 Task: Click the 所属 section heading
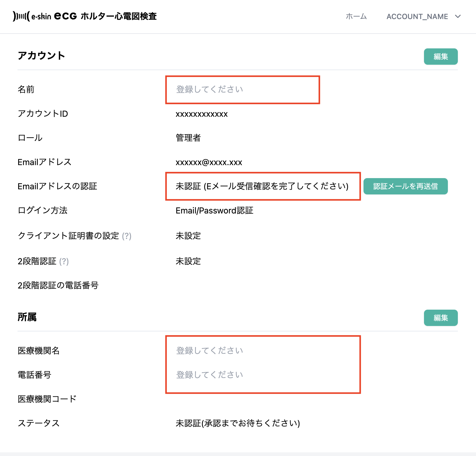[x=27, y=317]
